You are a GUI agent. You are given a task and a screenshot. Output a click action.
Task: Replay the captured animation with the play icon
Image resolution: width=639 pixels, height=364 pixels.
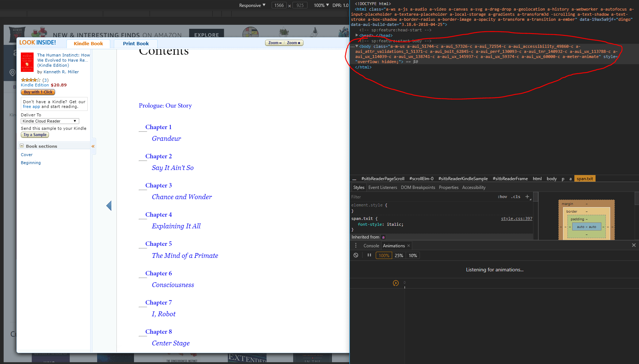coord(396,283)
